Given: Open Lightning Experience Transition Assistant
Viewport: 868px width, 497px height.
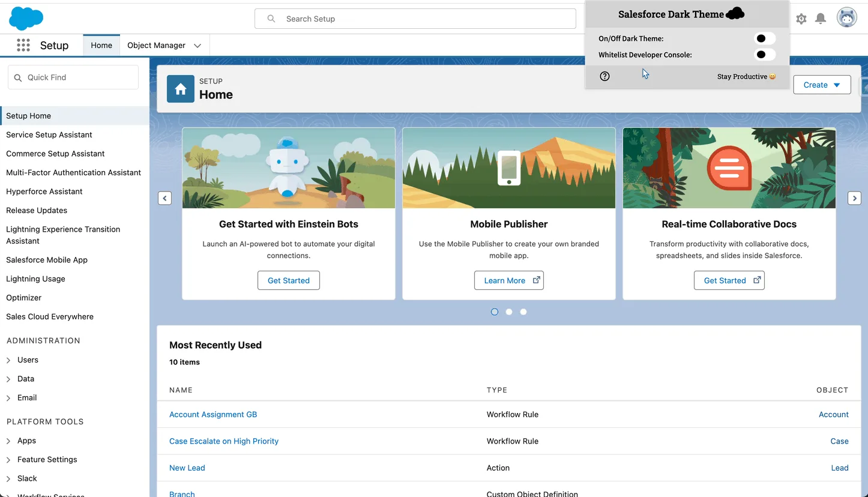Looking at the screenshot, I should [63, 235].
